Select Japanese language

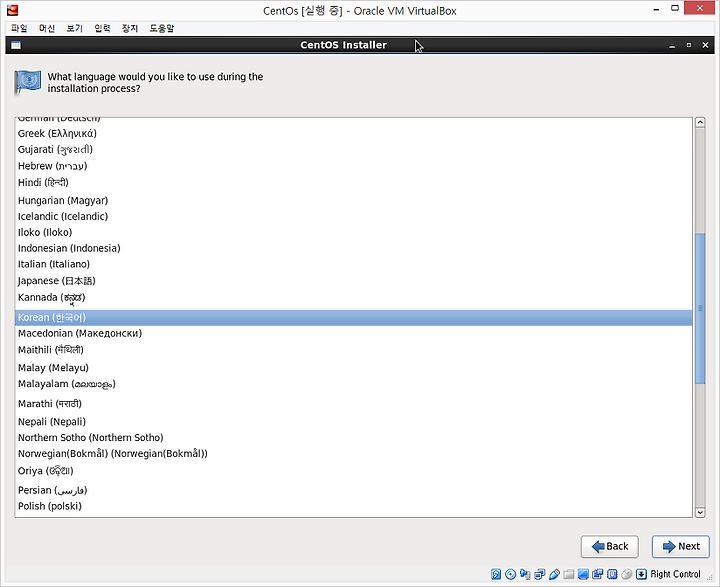pos(354,281)
